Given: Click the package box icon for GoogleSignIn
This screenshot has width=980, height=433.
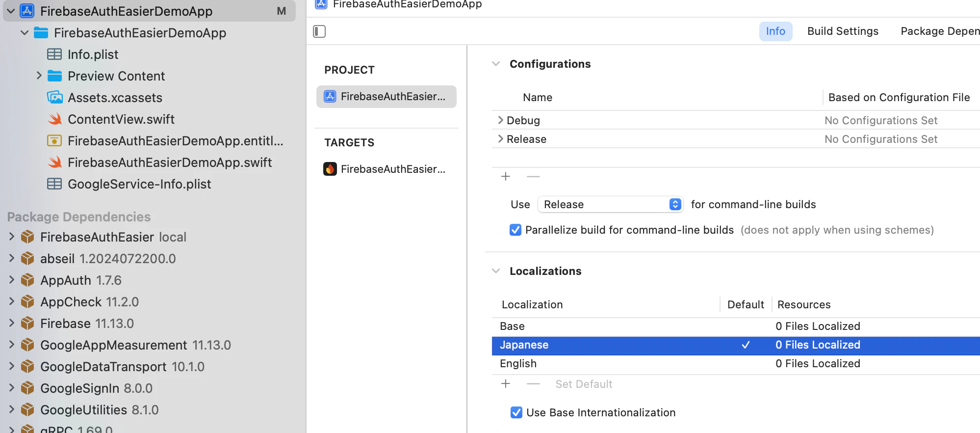Looking at the screenshot, I should (27, 388).
